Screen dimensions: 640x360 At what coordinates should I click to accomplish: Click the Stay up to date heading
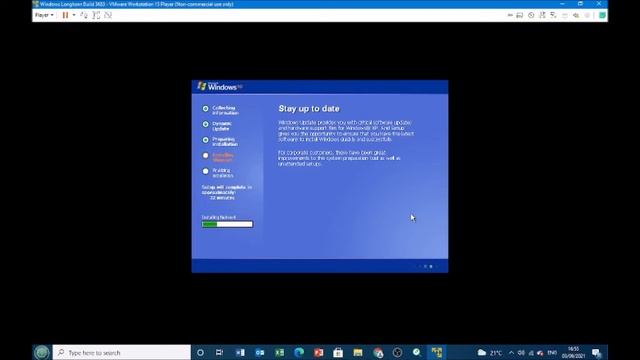(x=309, y=109)
